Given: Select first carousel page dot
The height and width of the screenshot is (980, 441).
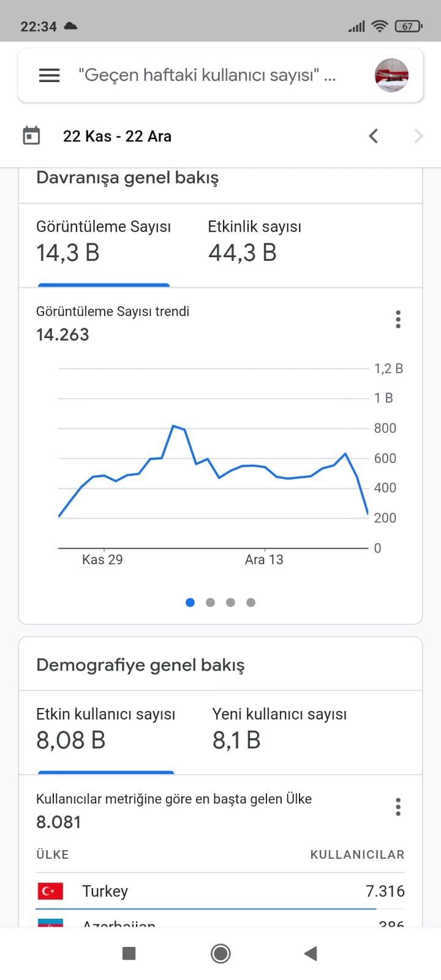Looking at the screenshot, I should 190,603.
